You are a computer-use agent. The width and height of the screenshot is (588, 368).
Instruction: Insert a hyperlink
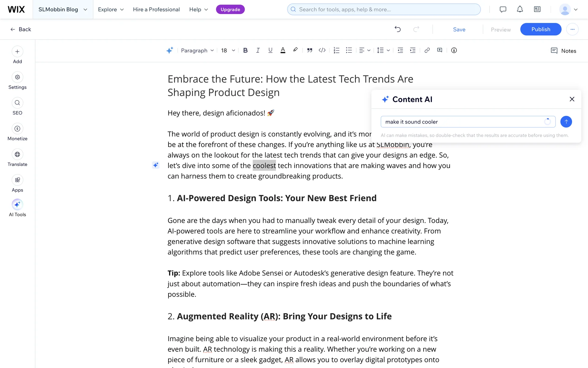point(427,50)
